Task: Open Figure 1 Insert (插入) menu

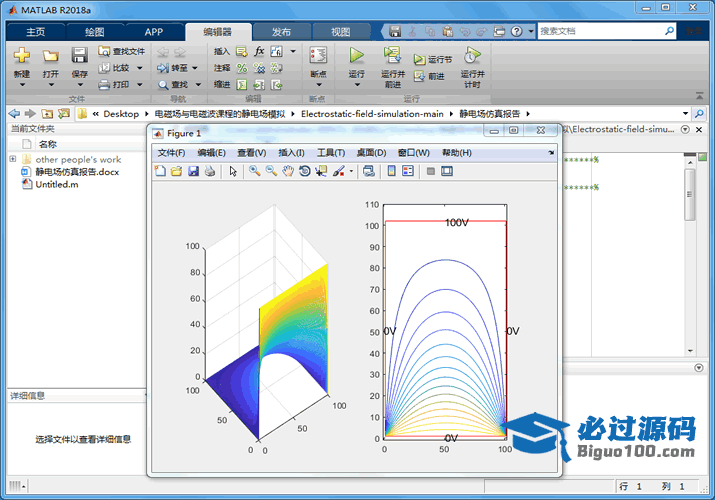Action: pyautogui.click(x=291, y=153)
